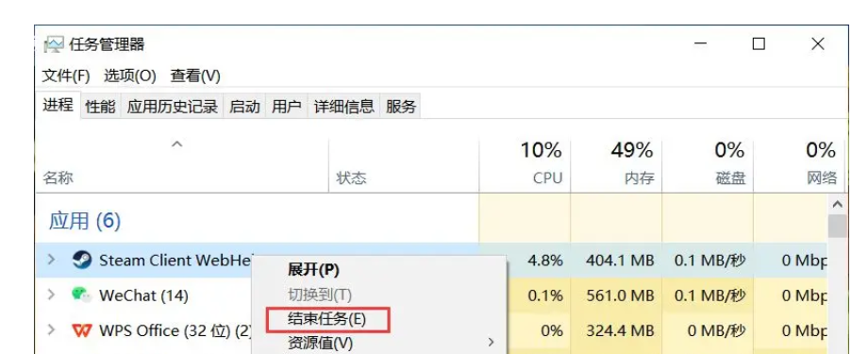Screen dimensions: 868x354
Task: Click the scrollbar up arrow
Action: 837,205
